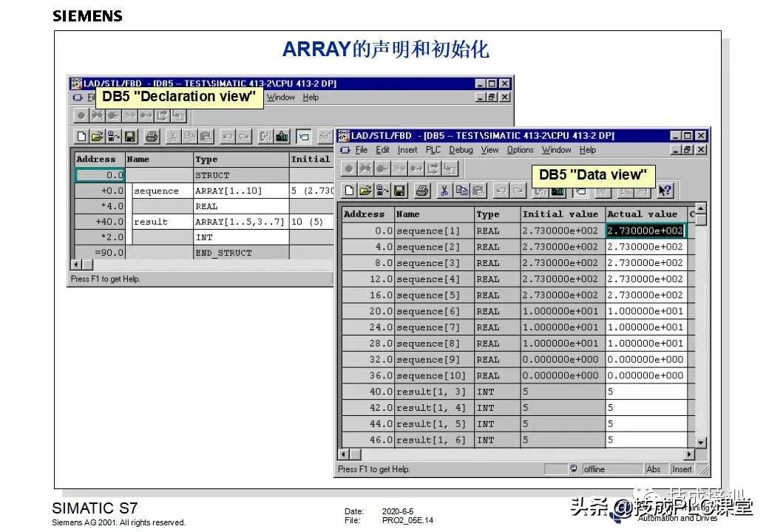Click 'END_STRUCT' cell in Declaration view
This screenshot has width=769, height=532.
[241, 253]
